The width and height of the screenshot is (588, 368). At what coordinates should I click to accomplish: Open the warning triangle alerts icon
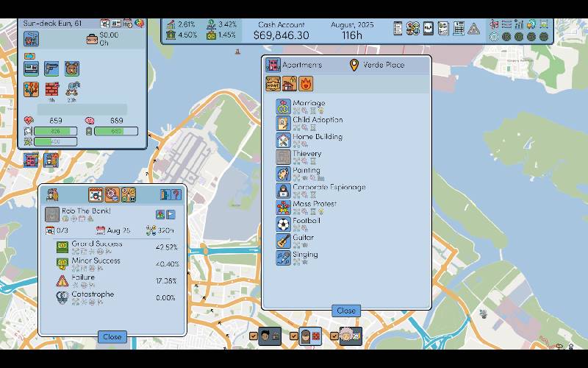(x=474, y=29)
